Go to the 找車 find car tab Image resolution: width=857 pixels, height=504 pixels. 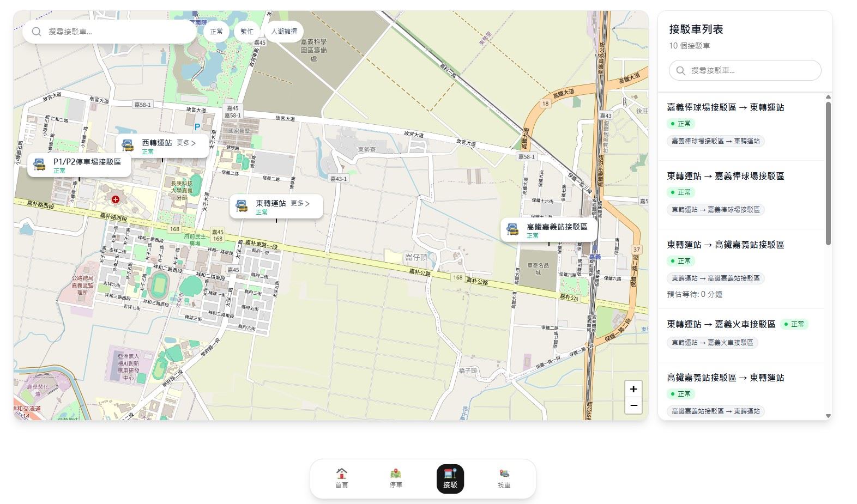tap(504, 478)
